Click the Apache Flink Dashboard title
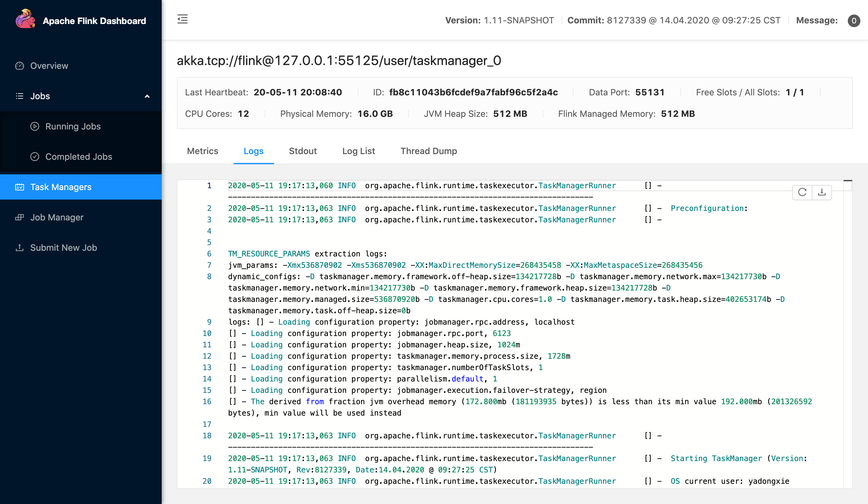Viewport: 868px width, 504px height. pyautogui.click(x=94, y=21)
